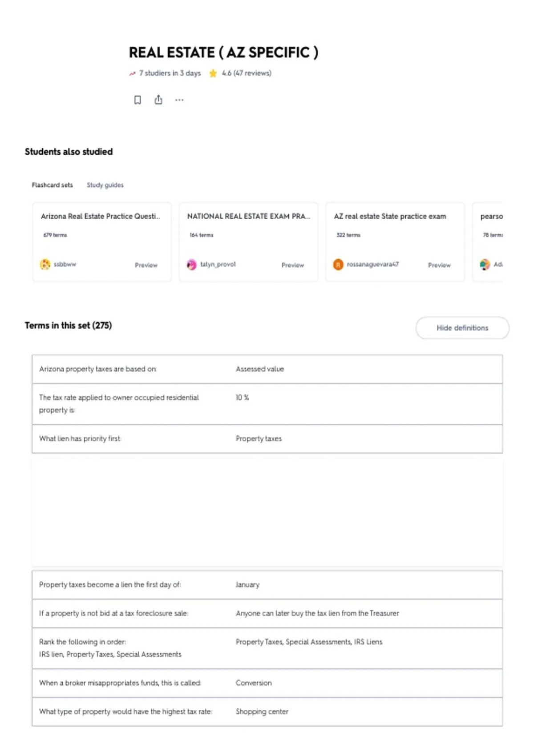Switch to Study guides tab

(x=105, y=185)
